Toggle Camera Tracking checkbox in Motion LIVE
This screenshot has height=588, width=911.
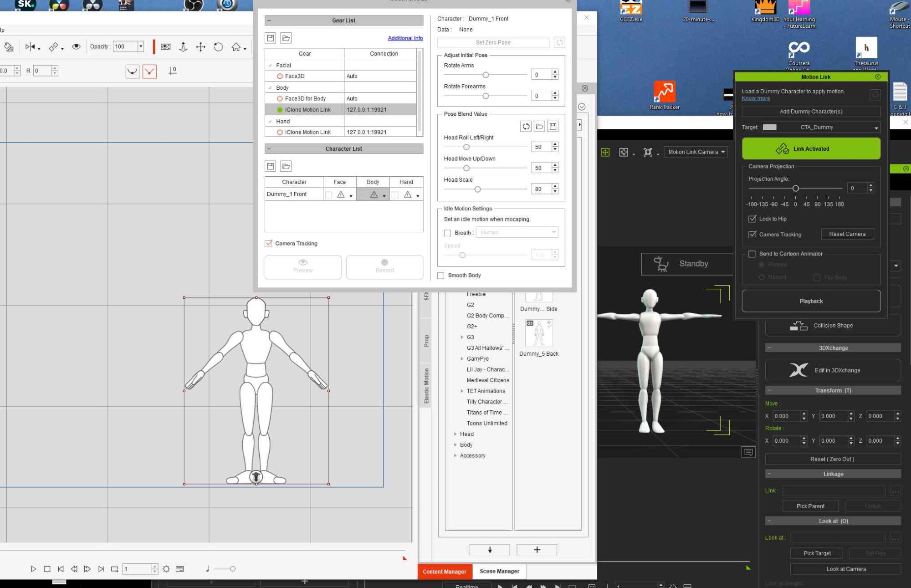pos(268,243)
